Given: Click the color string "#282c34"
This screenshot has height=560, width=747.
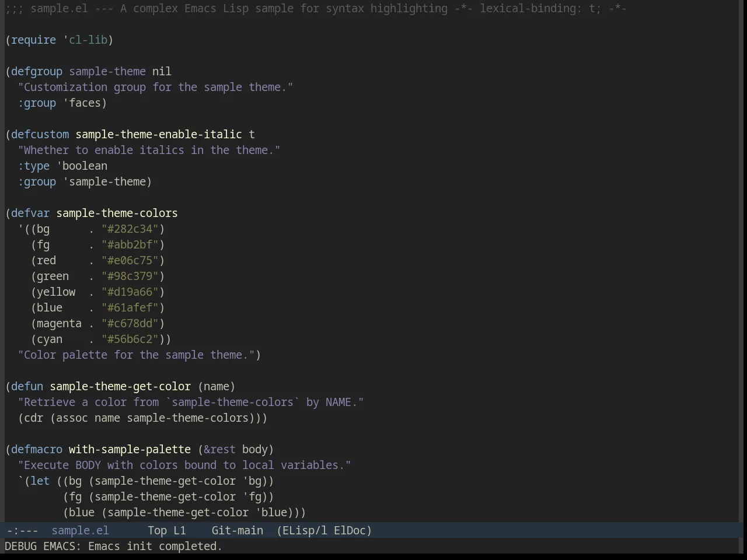Looking at the screenshot, I should (130, 229).
